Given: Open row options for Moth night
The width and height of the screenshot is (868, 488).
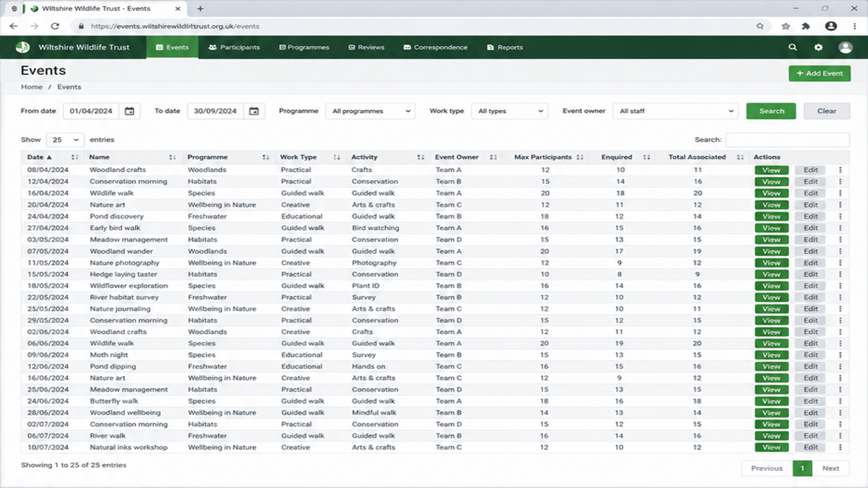Looking at the screenshot, I should click(x=840, y=355).
